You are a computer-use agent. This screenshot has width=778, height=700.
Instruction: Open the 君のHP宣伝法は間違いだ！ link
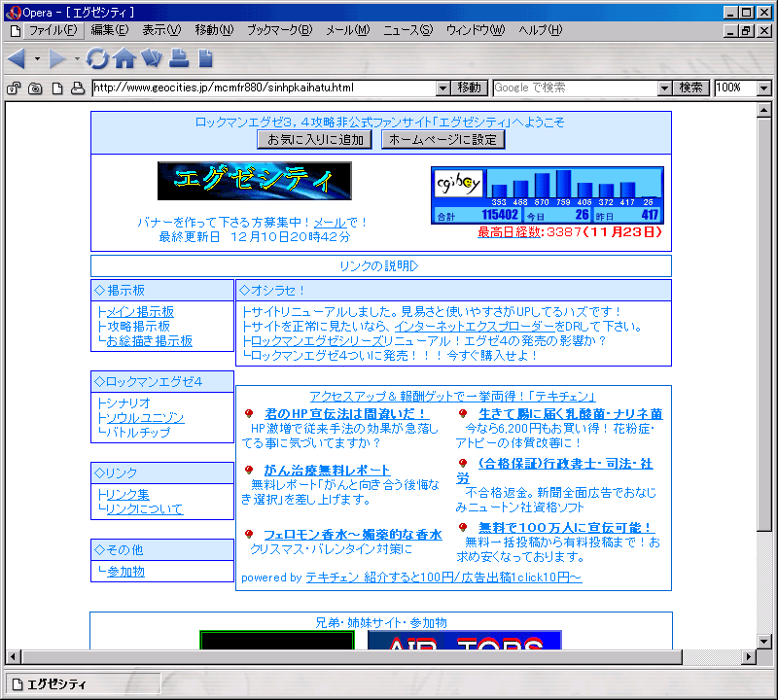[346, 414]
